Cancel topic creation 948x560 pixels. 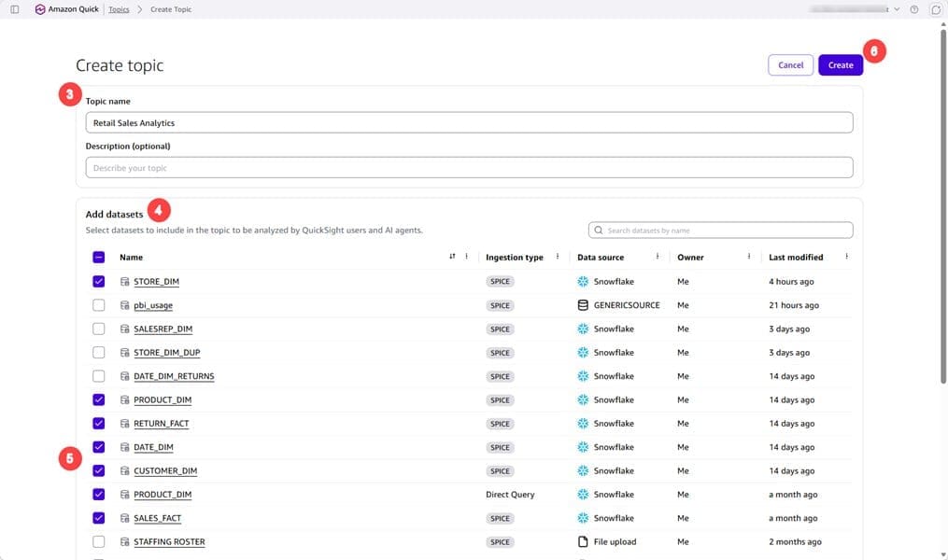coord(790,64)
